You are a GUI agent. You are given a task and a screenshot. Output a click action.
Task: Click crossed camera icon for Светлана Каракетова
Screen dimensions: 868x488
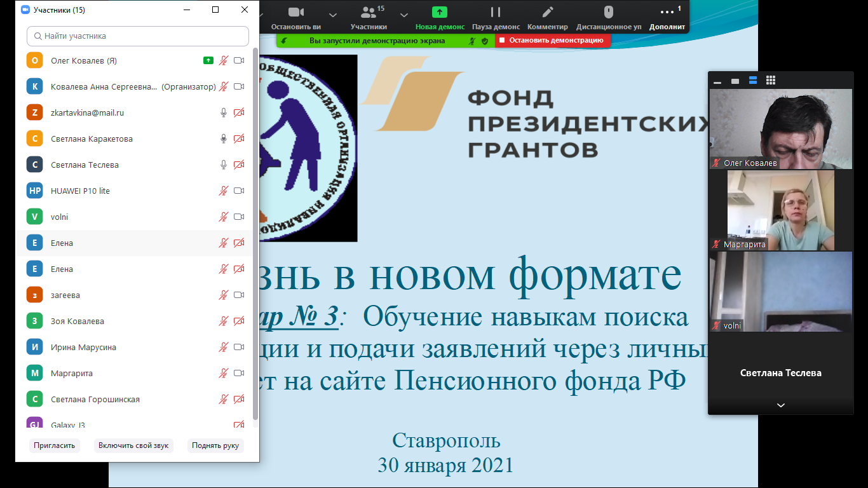click(x=239, y=139)
